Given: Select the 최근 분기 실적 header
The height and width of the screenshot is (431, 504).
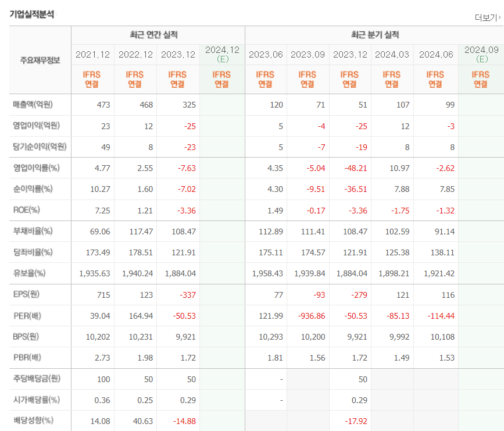Looking at the screenshot, I should (x=375, y=35).
